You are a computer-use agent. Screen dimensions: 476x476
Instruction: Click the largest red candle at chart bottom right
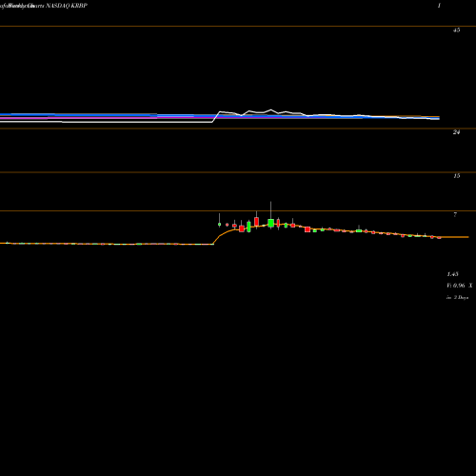307,229
